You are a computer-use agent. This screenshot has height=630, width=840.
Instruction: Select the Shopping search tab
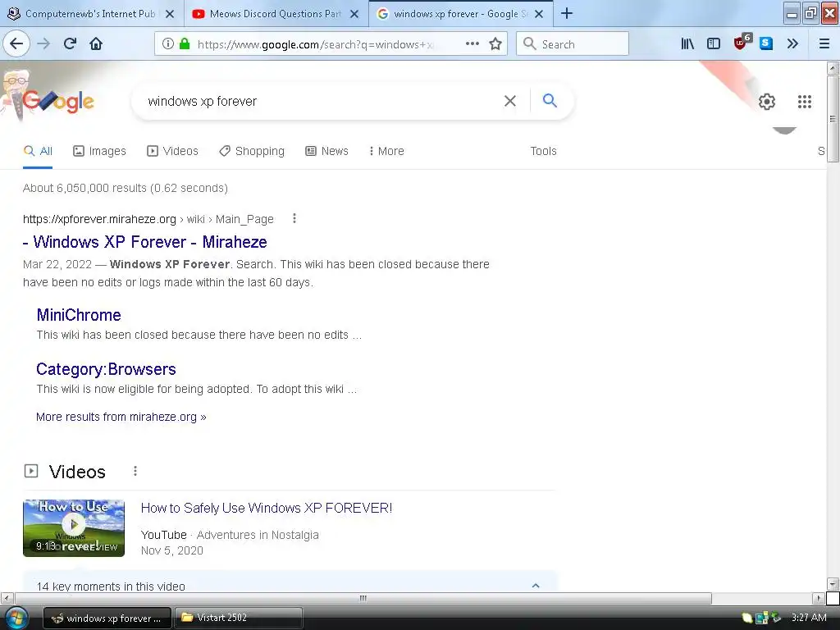click(252, 151)
